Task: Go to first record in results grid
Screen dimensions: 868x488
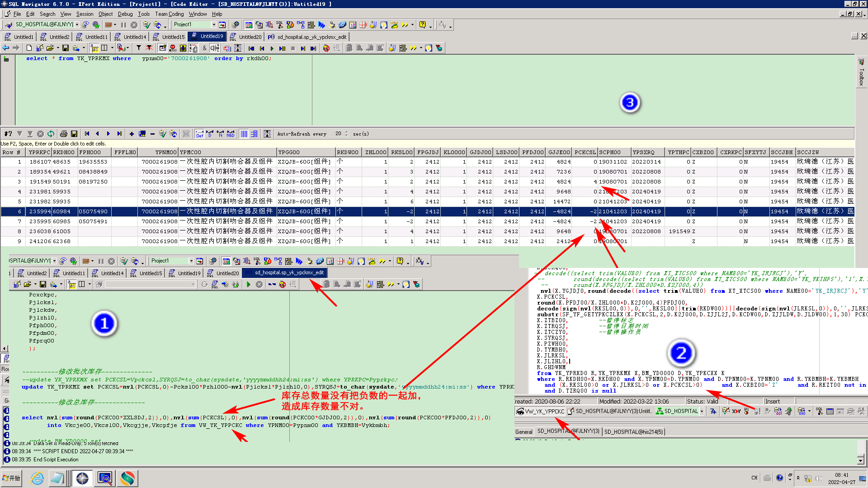Action: click(87, 134)
